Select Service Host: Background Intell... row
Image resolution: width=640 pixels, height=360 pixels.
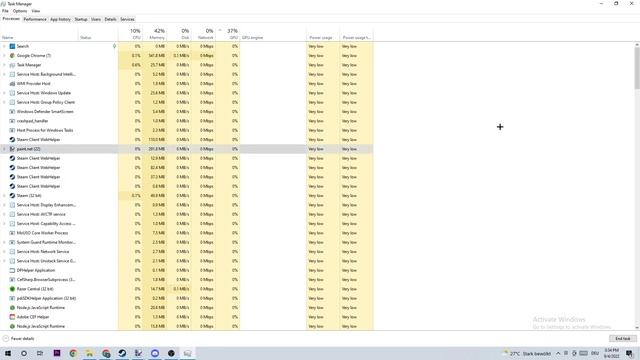click(x=187, y=74)
